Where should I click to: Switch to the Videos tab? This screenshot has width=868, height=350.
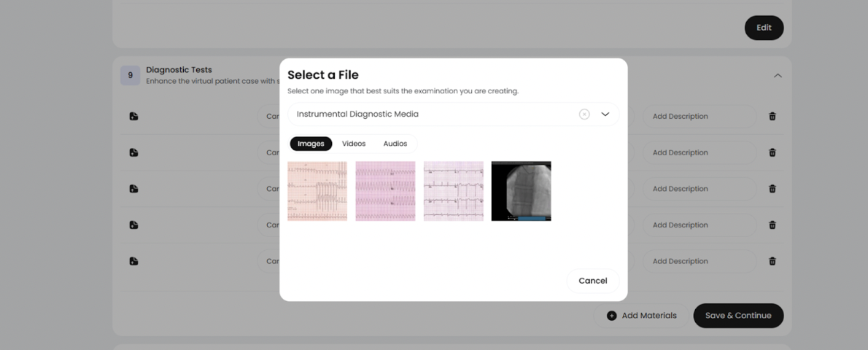tap(354, 144)
